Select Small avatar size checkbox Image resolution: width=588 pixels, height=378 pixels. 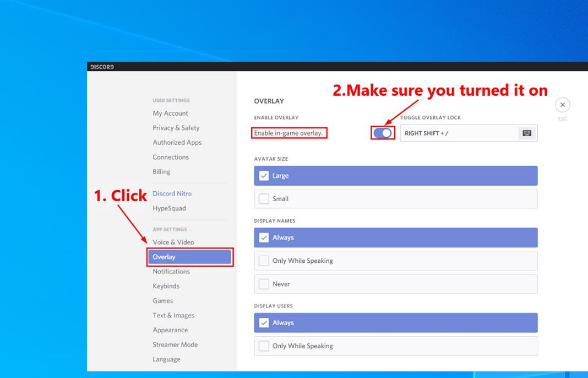coord(264,198)
